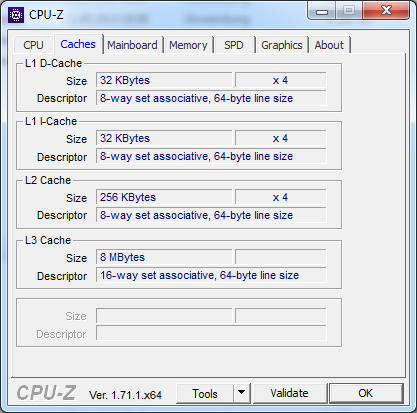Viewport: 417px width, 413px height.
Task: Click the L1 D-Cache x 4 count field
Action: pos(280,80)
